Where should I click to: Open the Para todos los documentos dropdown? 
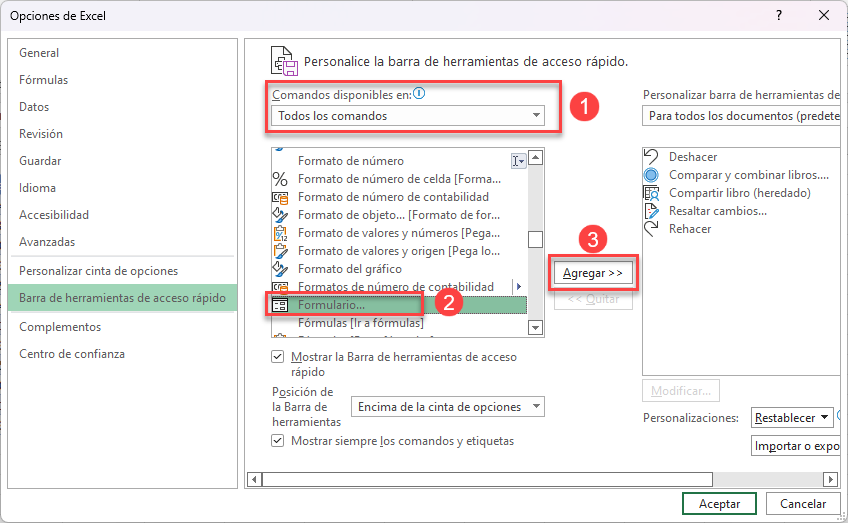(741, 116)
